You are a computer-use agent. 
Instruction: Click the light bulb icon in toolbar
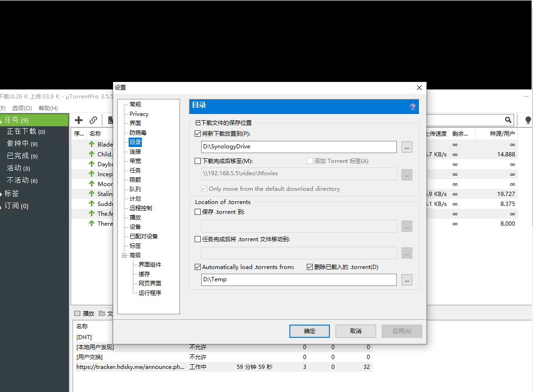coord(528,120)
